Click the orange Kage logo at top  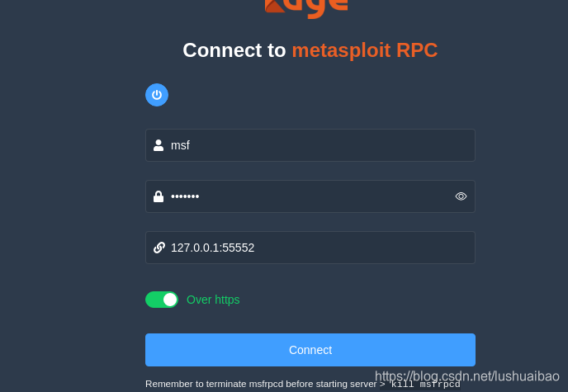coord(306,8)
